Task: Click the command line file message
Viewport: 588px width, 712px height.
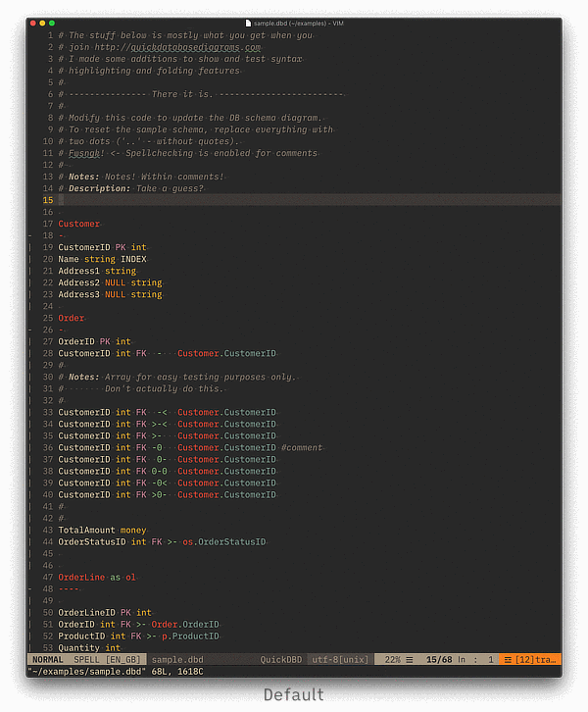Action: 116,672
